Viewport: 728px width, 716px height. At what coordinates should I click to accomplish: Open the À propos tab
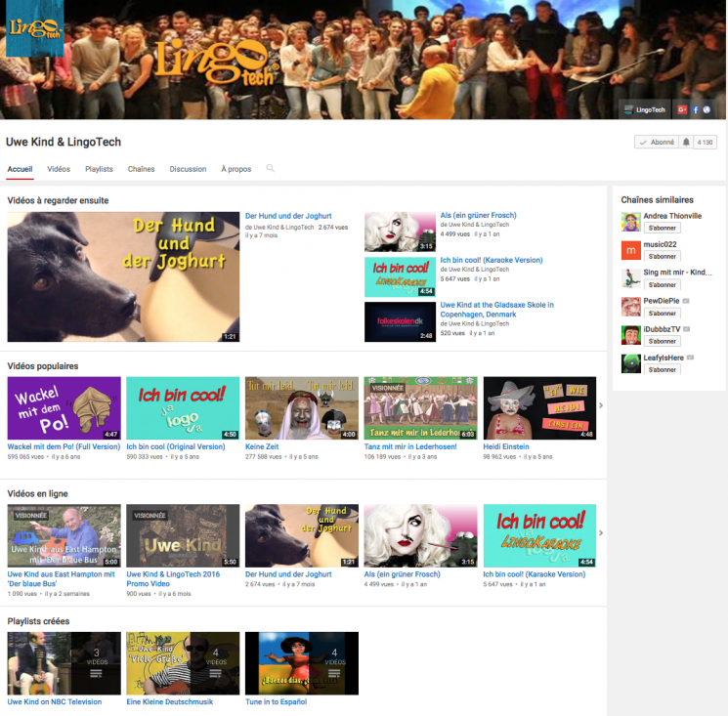click(x=236, y=169)
